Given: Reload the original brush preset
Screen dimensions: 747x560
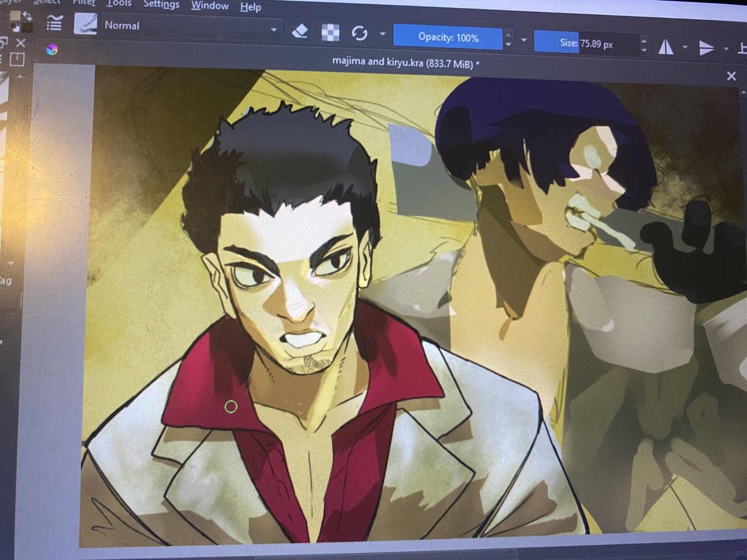Looking at the screenshot, I should (360, 33).
